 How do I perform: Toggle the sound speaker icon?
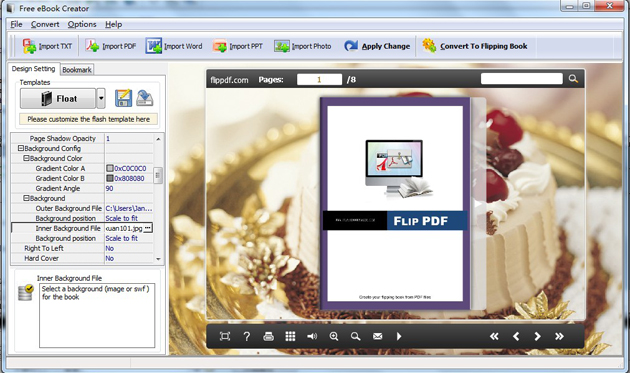click(312, 336)
